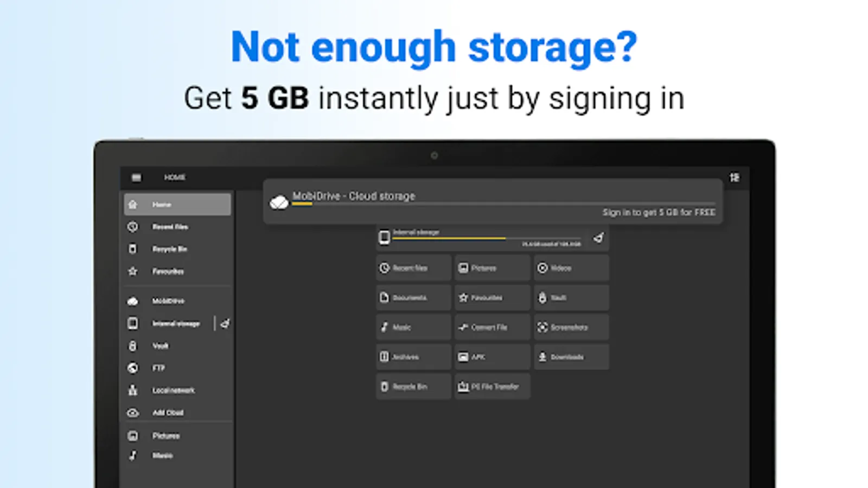Open the Music tile in the grid
Screen dimensions: 868x488
(413, 328)
